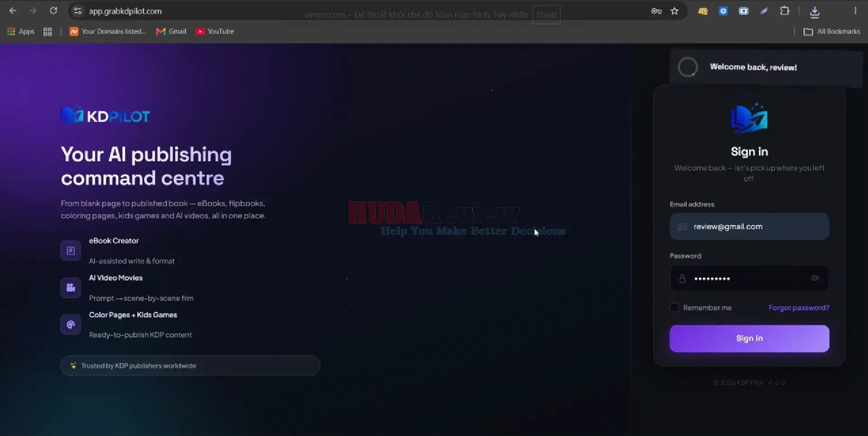Tick the Remember me checkbox

(674, 308)
